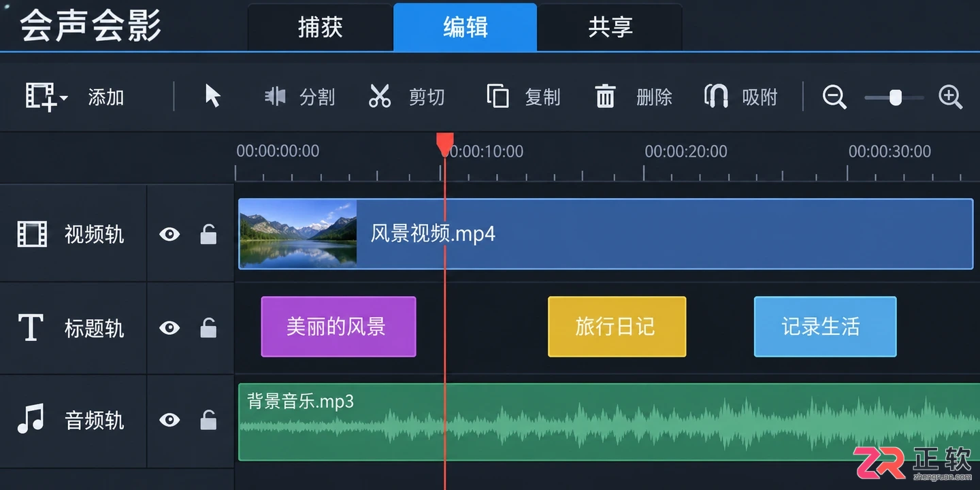Click the 00:00:00:00 ruler timecode

click(278, 151)
